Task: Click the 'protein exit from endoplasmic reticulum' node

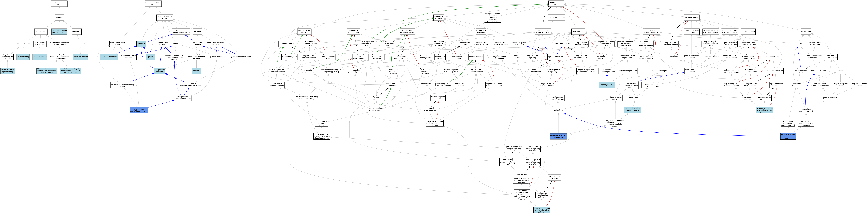Action: tap(806, 123)
